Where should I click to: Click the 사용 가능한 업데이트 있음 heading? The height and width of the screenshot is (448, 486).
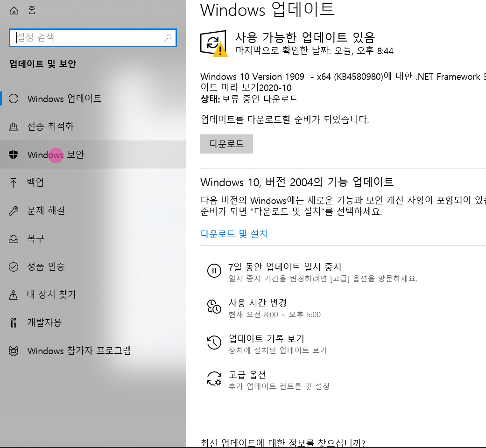point(305,37)
